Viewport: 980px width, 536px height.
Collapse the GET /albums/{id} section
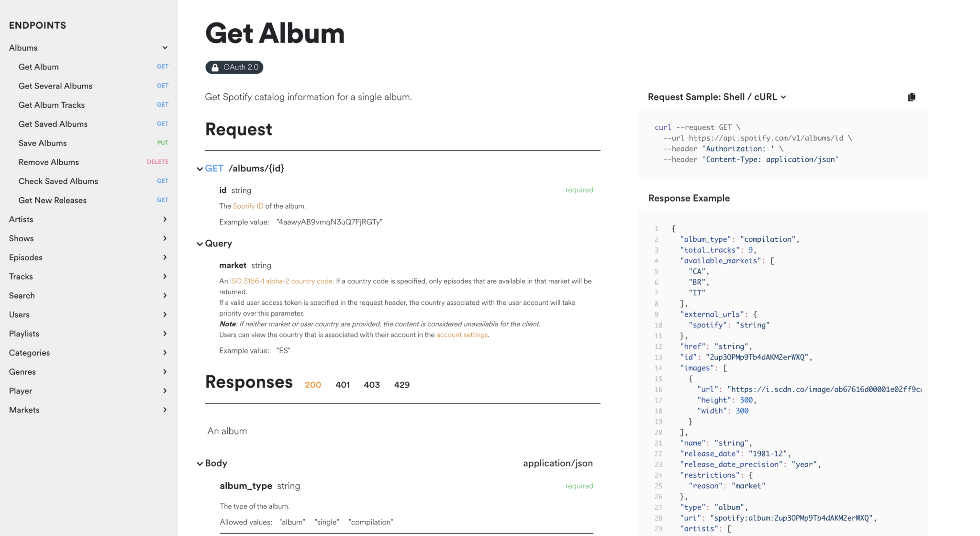pyautogui.click(x=200, y=169)
